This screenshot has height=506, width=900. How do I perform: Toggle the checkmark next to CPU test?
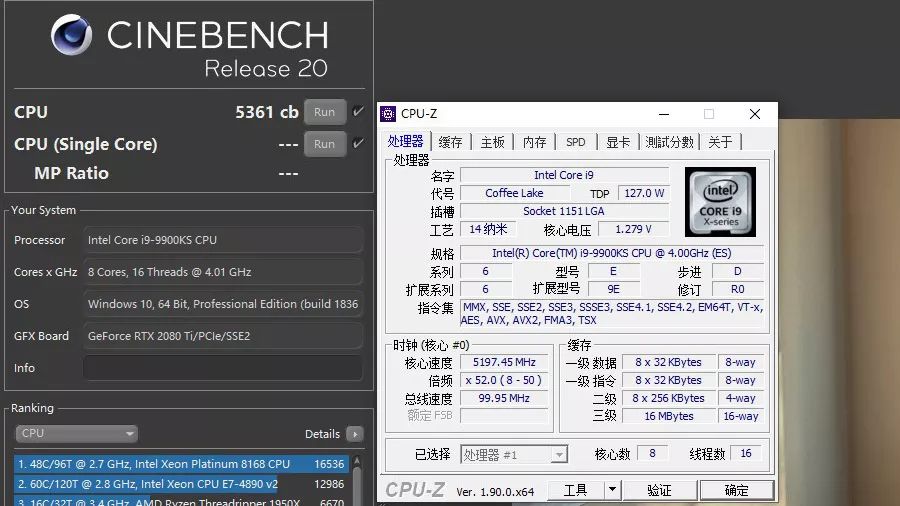pyautogui.click(x=358, y=111)
